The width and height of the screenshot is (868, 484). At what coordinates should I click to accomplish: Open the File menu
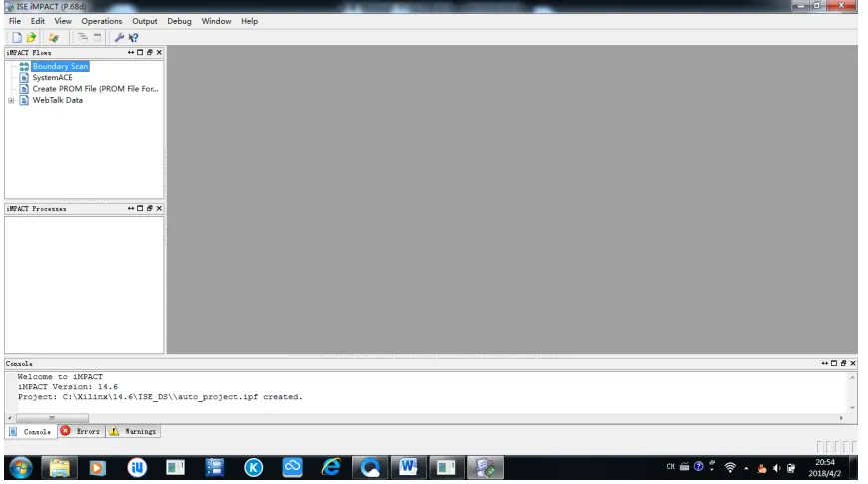(15, 21)
